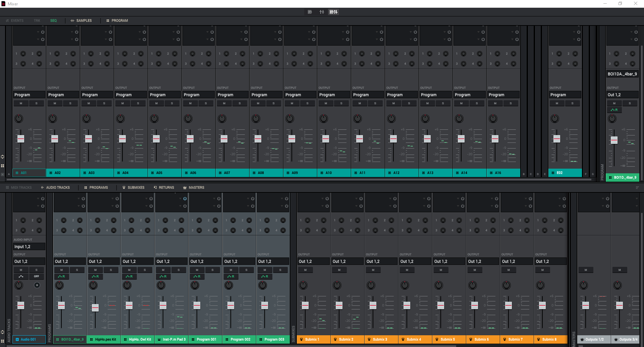Mute Submix 3
The width and height of the screenshot is (644, 347).
[373, 270]
